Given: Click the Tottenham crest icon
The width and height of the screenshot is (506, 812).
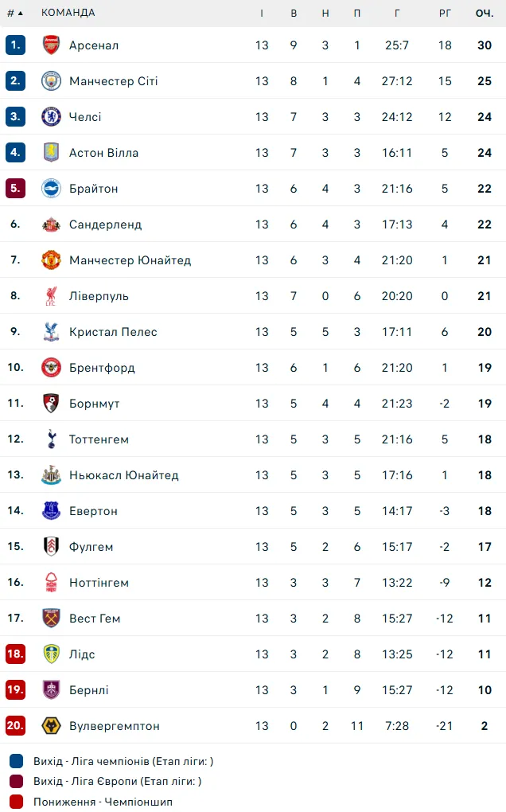Looking at the screenshot, I should [51, 439].
